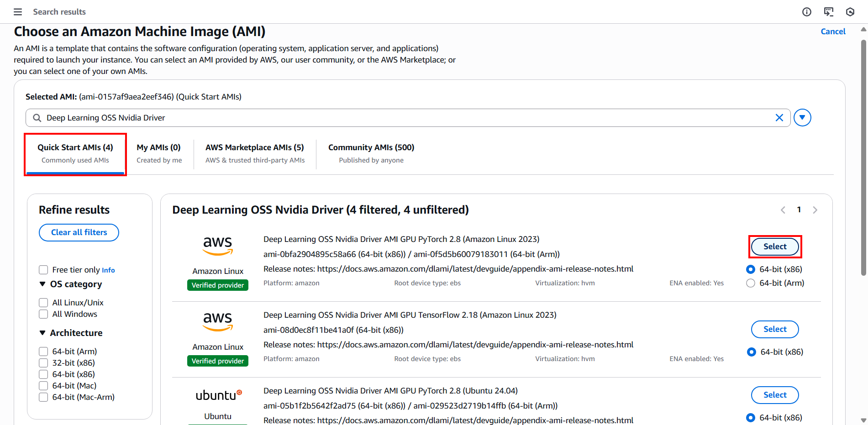
Task: Click the scrollbar down arrow
Action: coord(863,420)
